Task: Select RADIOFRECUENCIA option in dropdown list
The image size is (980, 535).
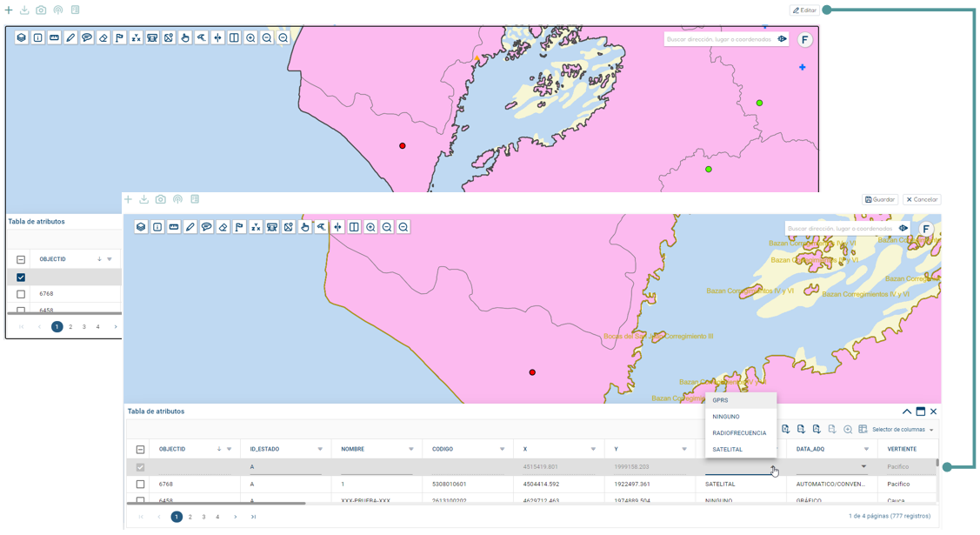Action: pyautogui.click(x=741, y=432)
